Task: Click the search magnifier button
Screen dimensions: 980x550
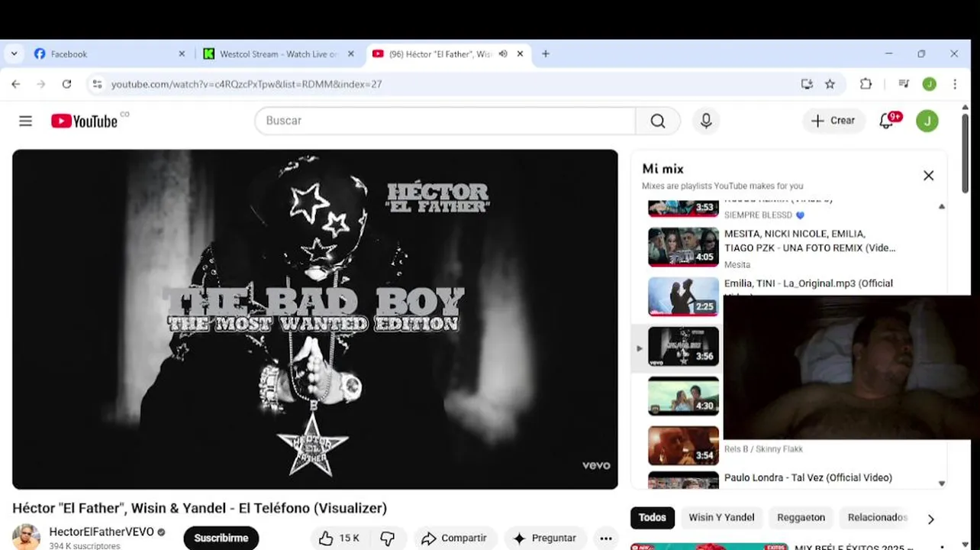Action: click(x=658, y=121)
